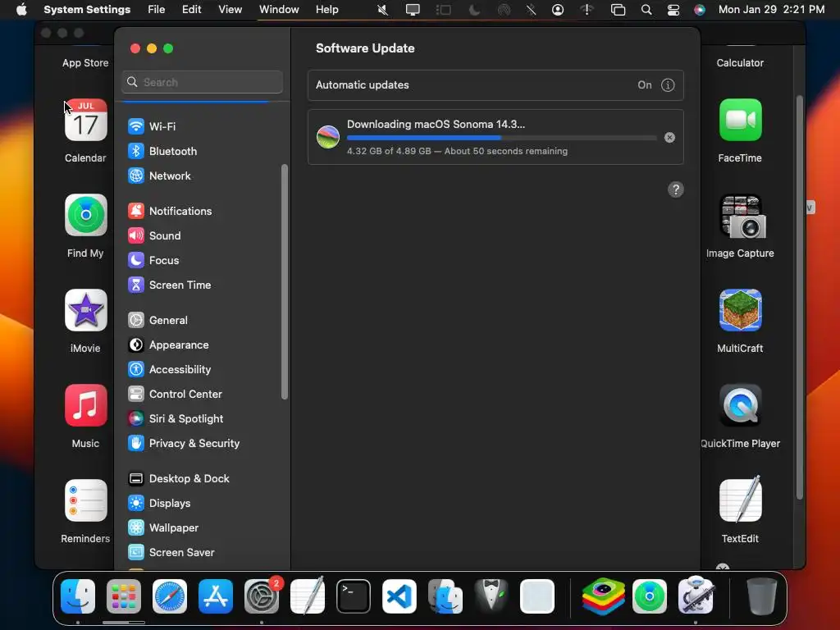Open BlueStacks from the Dock

click(x=604, y=596)
